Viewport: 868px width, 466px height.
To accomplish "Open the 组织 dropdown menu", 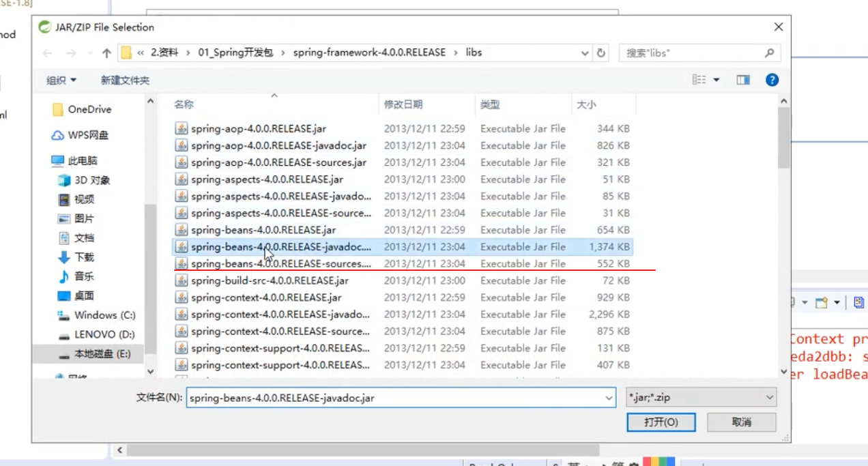I will (x=61, y=81).
